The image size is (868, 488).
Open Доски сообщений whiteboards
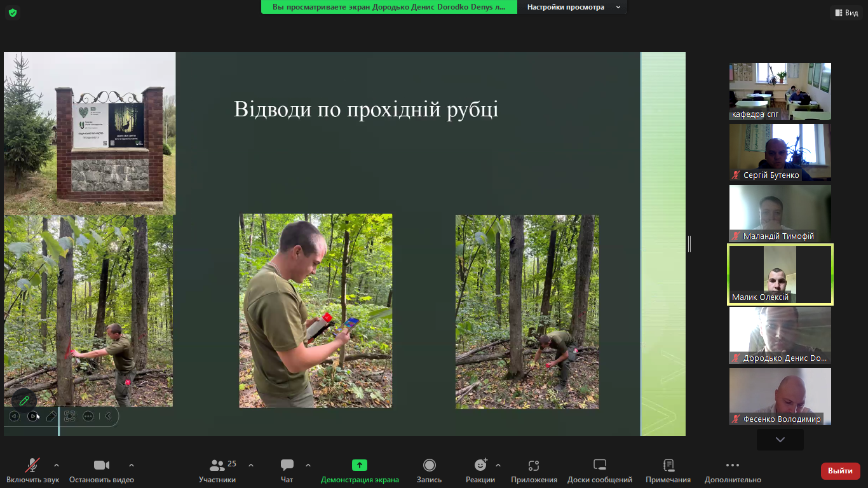coord(599,470)
